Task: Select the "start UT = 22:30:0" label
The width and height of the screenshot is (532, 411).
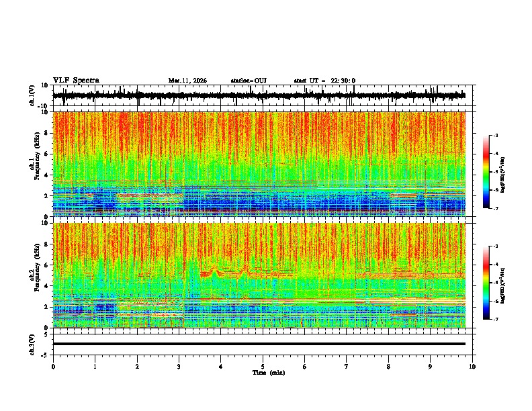Action: [324, 81]
